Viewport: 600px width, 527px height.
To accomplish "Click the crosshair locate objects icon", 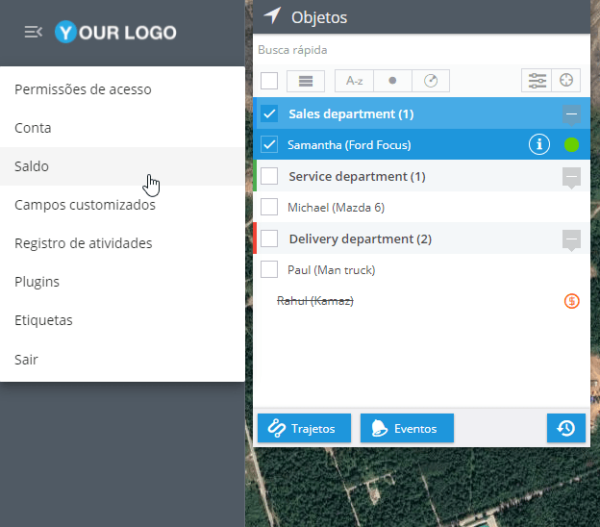I will click(x=566, y=80).
